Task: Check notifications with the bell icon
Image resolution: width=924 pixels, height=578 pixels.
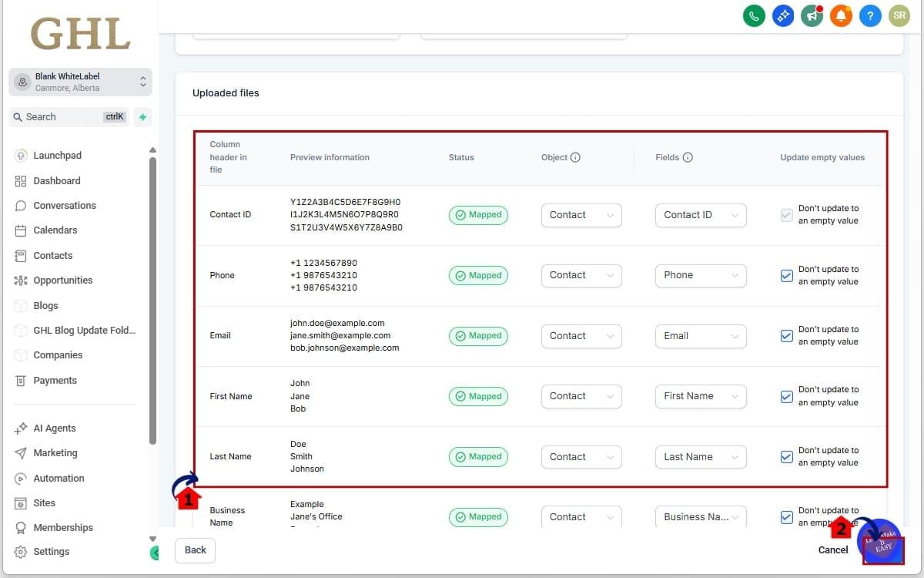Action: [x=841, y=15]
